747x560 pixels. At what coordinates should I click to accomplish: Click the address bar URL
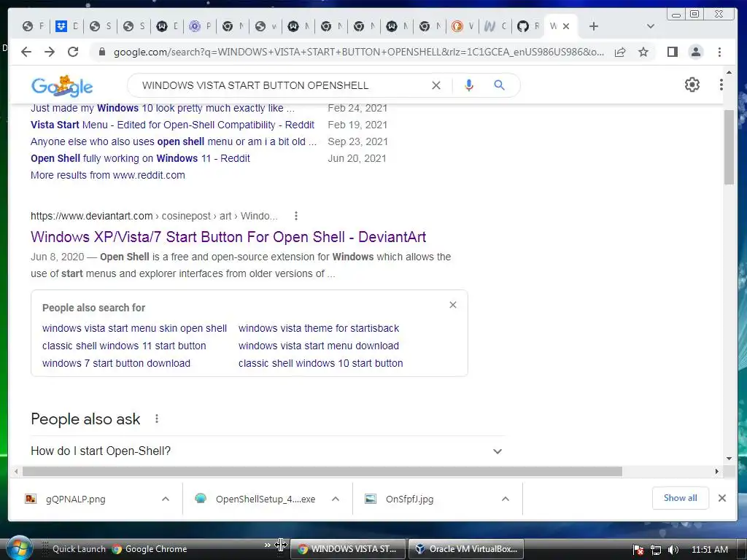[359, 52]
